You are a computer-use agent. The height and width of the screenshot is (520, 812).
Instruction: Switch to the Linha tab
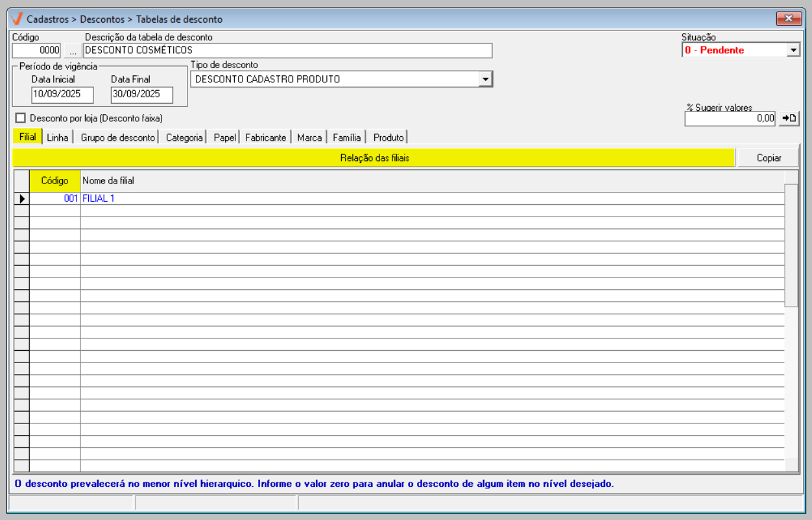click(58, 137)
